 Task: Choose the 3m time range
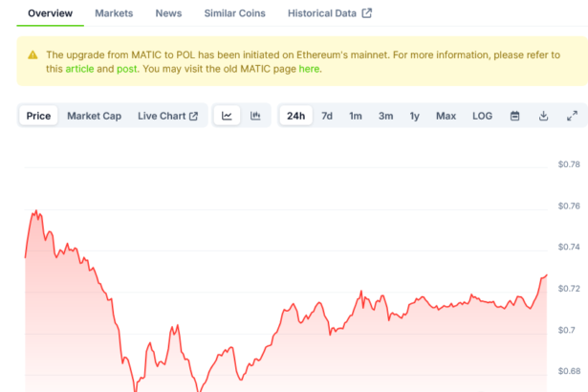coord(385,116)
